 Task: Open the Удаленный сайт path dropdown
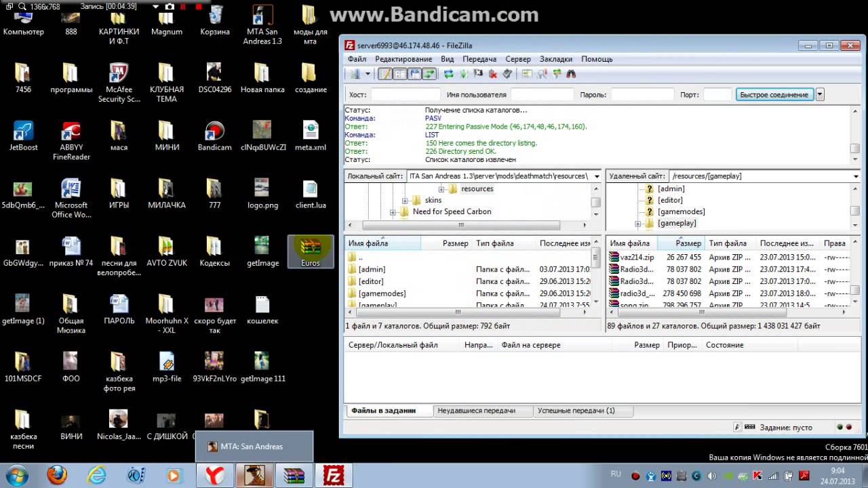click(856, 176)
